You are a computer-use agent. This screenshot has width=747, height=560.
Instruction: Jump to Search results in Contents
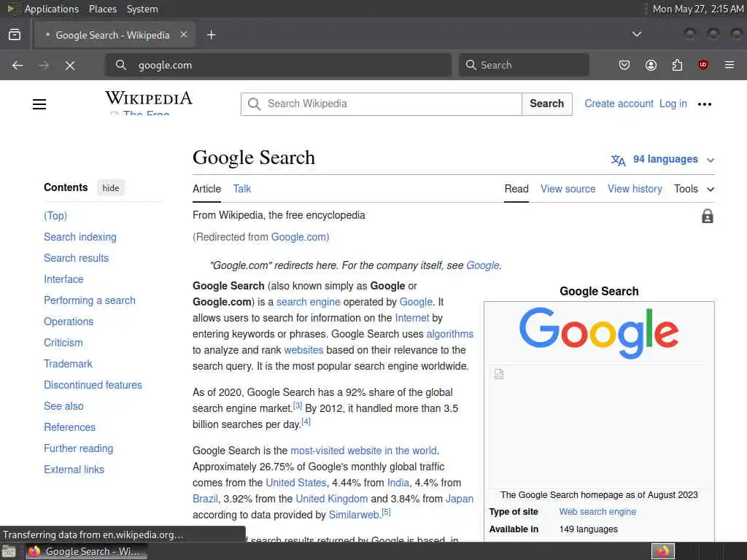click(76, 258)
